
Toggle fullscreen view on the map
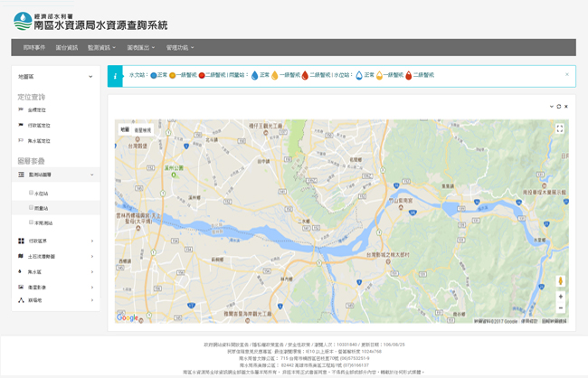click(x=559, y=129)
